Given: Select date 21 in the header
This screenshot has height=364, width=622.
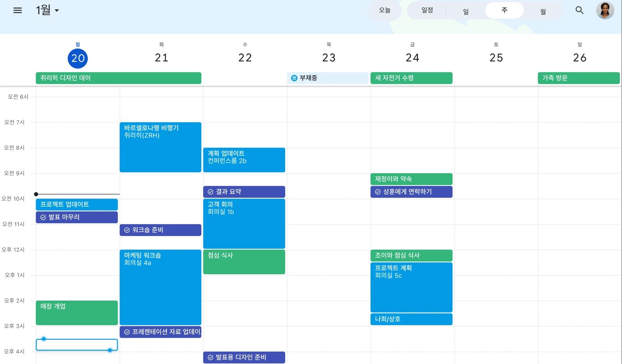Looking at the screenshot, I should click(x=162, y=58).
